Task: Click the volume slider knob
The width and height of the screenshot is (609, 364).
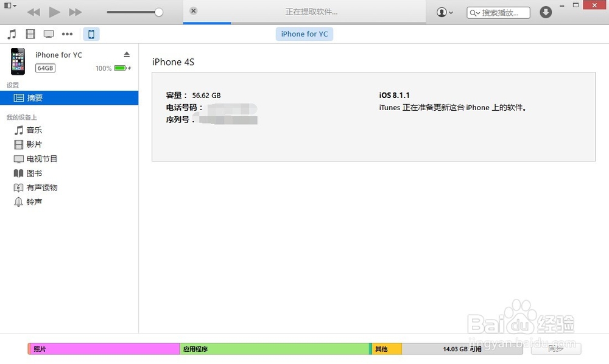Action: click(x=158, y=12)
